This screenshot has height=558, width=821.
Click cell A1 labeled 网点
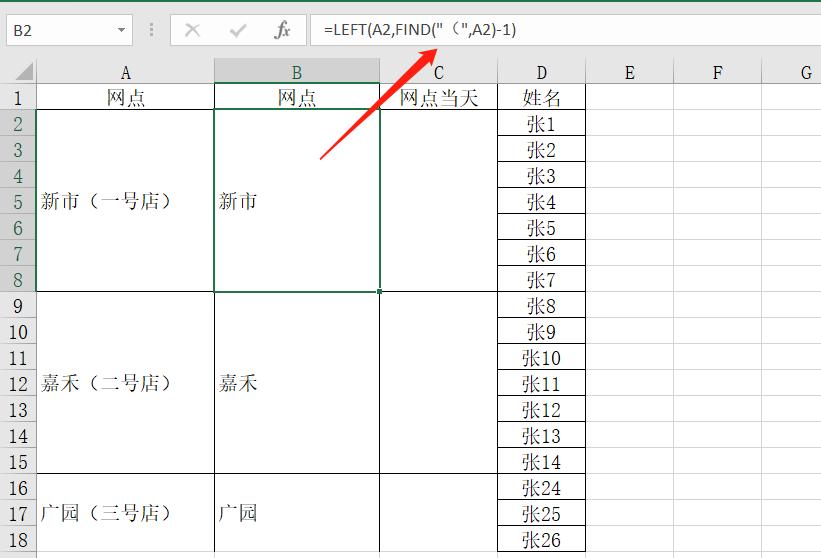click(125, 97)
